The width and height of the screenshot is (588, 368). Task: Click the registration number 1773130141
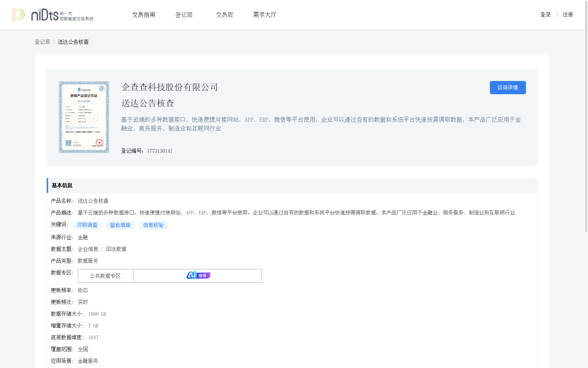pyautogui.click(x=160, y=151)
